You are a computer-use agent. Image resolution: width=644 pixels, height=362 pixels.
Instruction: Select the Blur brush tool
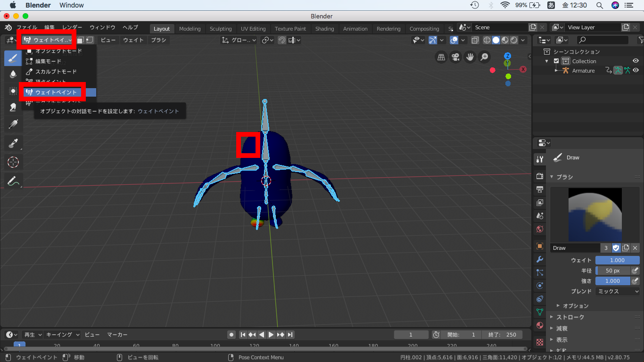click(13, 74)
